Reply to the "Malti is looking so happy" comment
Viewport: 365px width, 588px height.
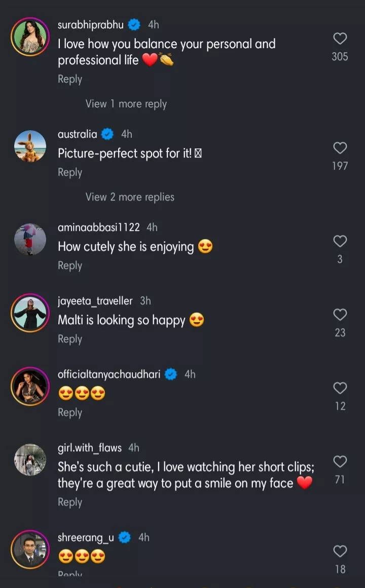70,339
